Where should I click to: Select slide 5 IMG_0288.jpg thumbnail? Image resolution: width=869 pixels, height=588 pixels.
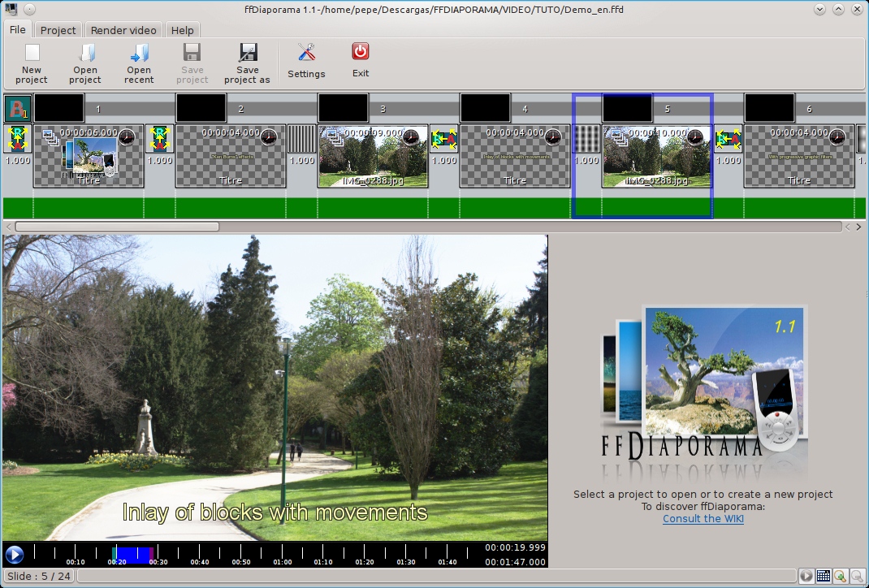(657, 156)
